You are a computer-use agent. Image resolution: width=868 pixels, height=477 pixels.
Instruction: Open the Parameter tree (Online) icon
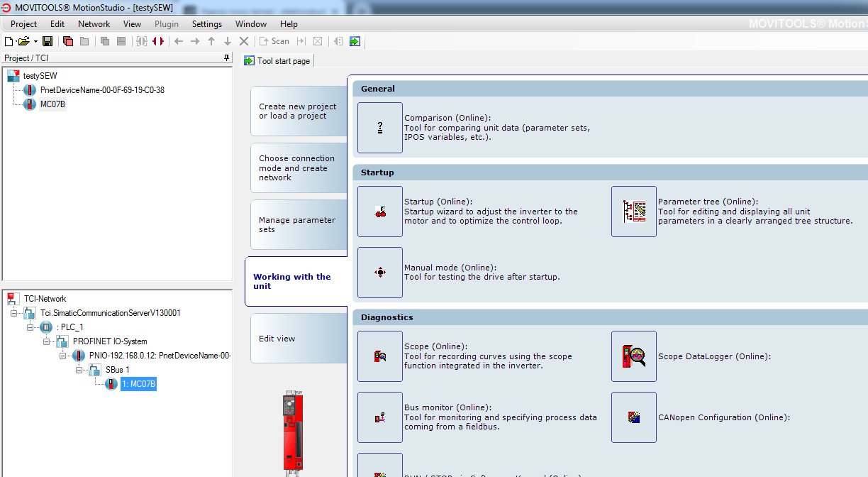click(x=634, y=212)
